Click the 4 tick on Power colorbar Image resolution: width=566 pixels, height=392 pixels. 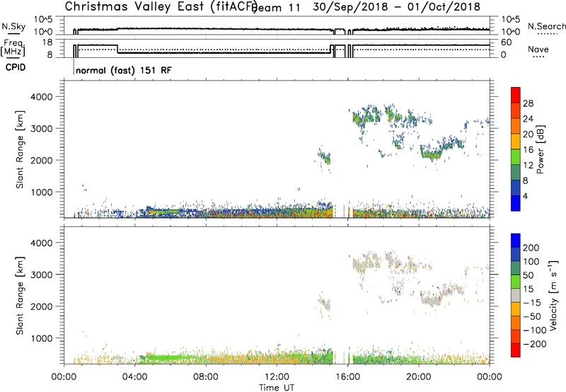click(x=525, y=196)
